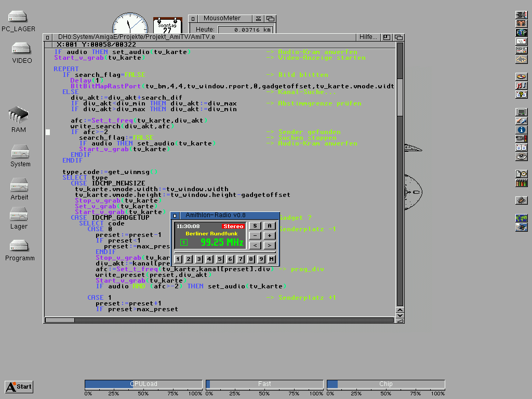Image resolution: width=532 pixels, height=399 pixels.
Task: Click the CPULoad meter bar
Action: click(x=143, y=384)
